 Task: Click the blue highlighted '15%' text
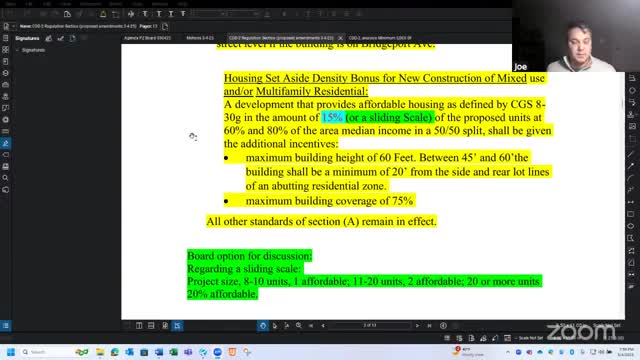click(x=333, y=118)
